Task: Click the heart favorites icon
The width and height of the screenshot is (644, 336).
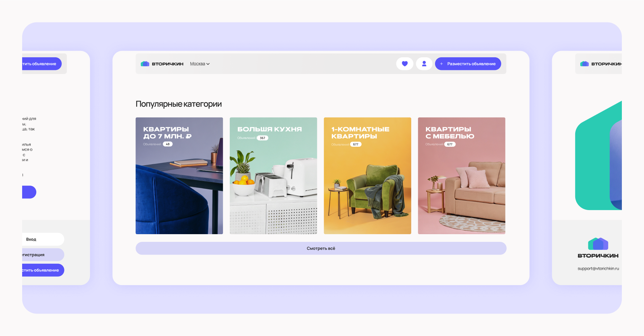Action: 405,64
